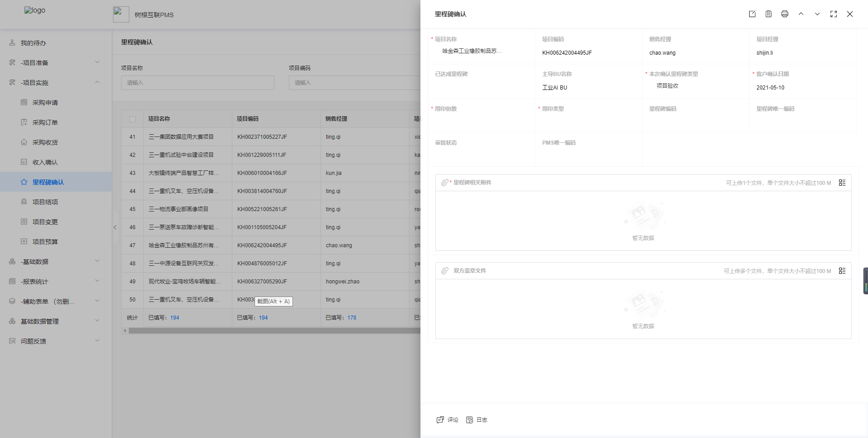Expand the 问题反馈 menu group
Viewport: 868px width, 438px height.
pyautogui.click(x=56, y=341)
